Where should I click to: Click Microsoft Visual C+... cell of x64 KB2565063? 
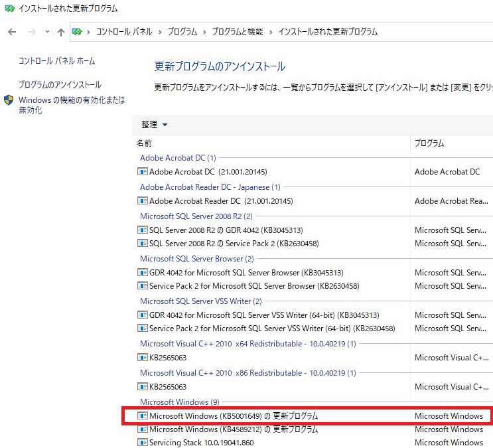pyautogui.click(x=451, y=357)
